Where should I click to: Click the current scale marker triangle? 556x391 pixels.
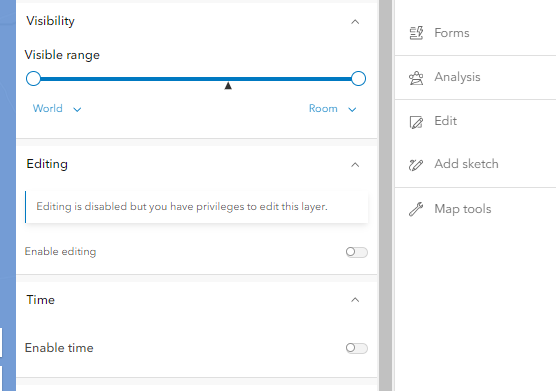(x=228, y=86)
